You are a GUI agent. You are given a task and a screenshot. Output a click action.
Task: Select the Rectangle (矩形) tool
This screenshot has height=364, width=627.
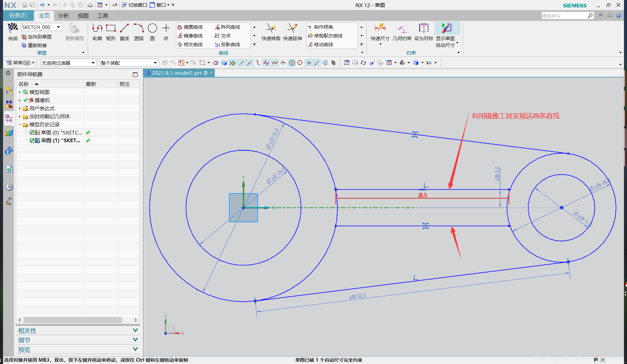point(111,32)
